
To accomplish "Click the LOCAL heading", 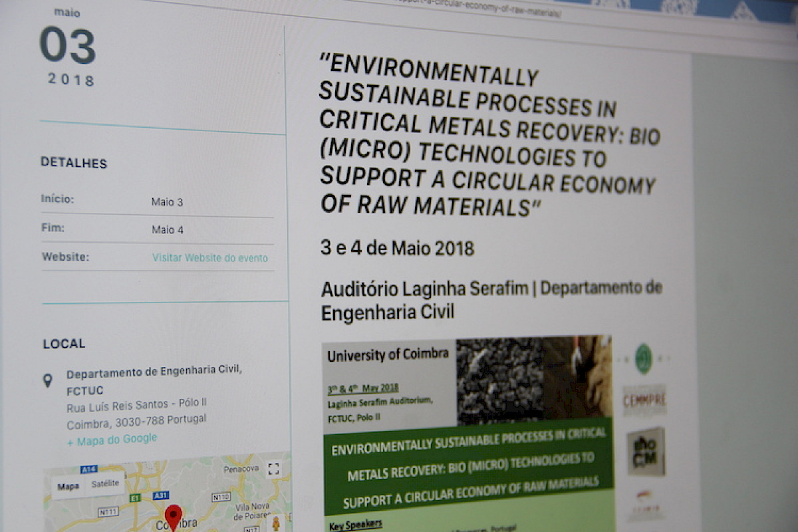I will coord(65,344).
